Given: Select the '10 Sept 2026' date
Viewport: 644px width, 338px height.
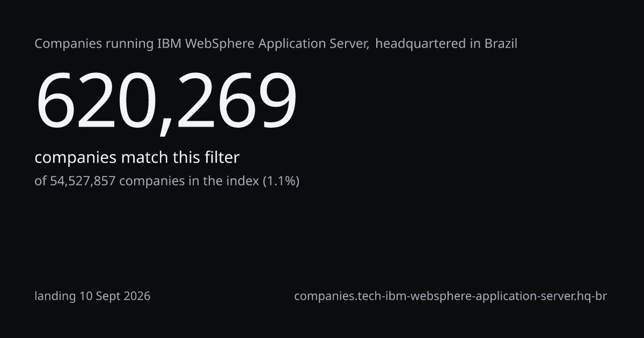Looking at the screenshot, I should [x=115, y=296].
